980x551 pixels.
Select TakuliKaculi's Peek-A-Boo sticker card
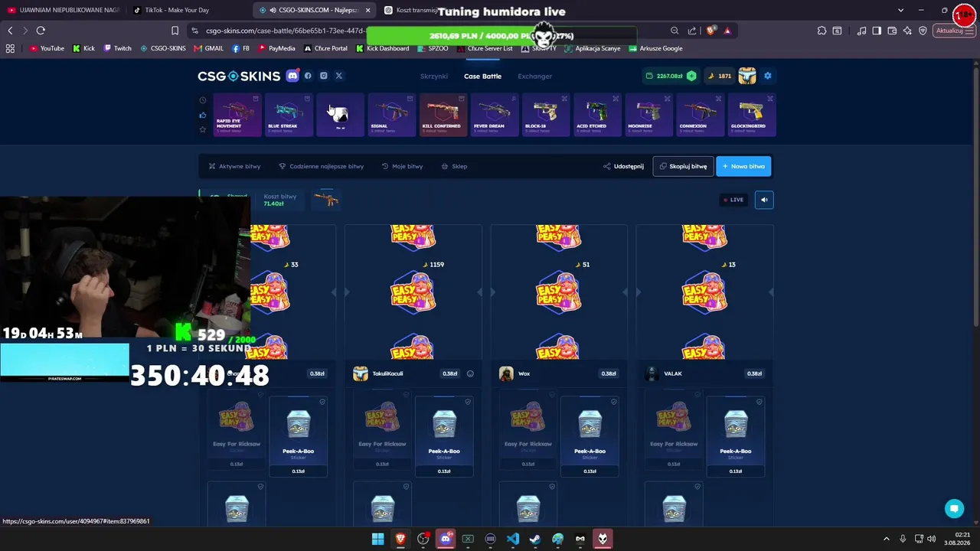pyautogui.click(x=444, y=436)
